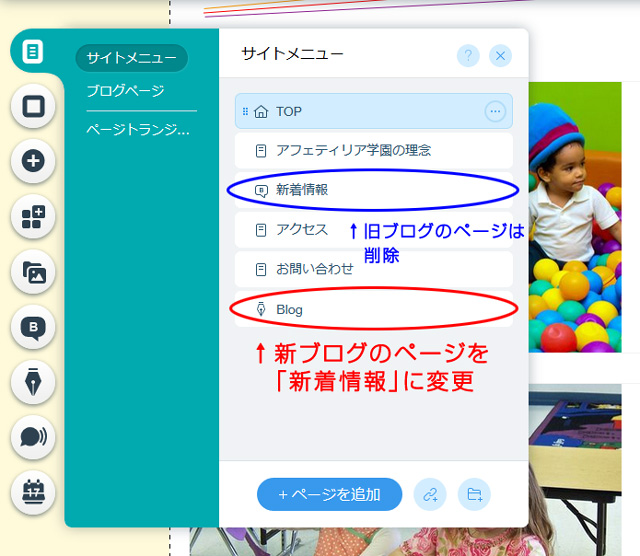Open the ページトランジ... tab

click(137, 130)
